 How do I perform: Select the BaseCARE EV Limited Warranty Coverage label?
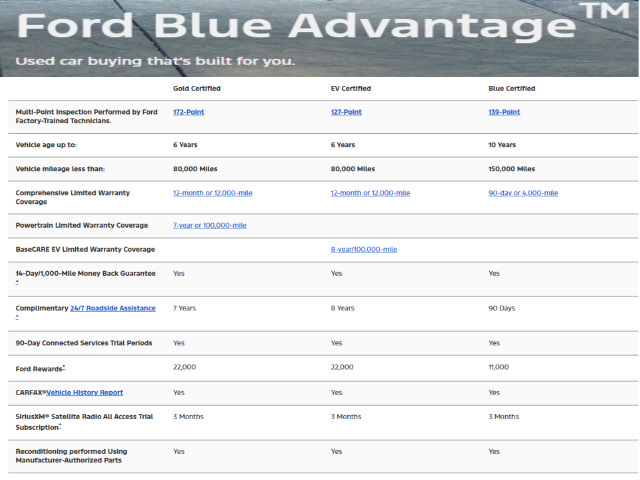coord(85,249)
